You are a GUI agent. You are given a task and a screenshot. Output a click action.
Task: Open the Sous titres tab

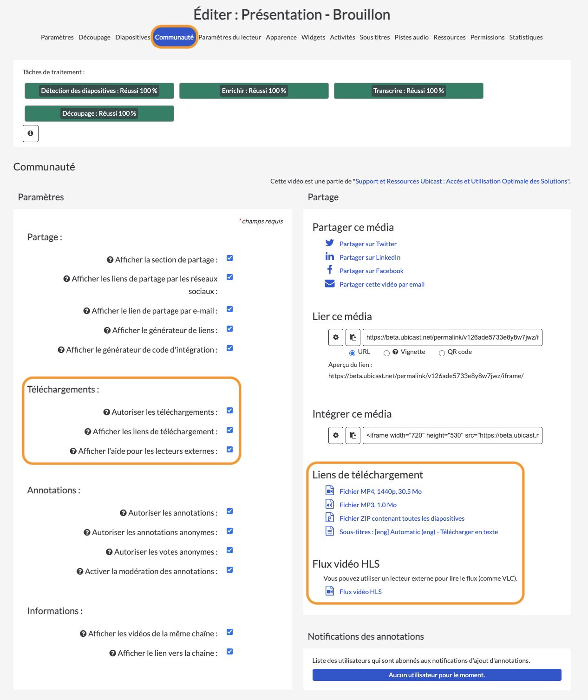click(375, 37)
